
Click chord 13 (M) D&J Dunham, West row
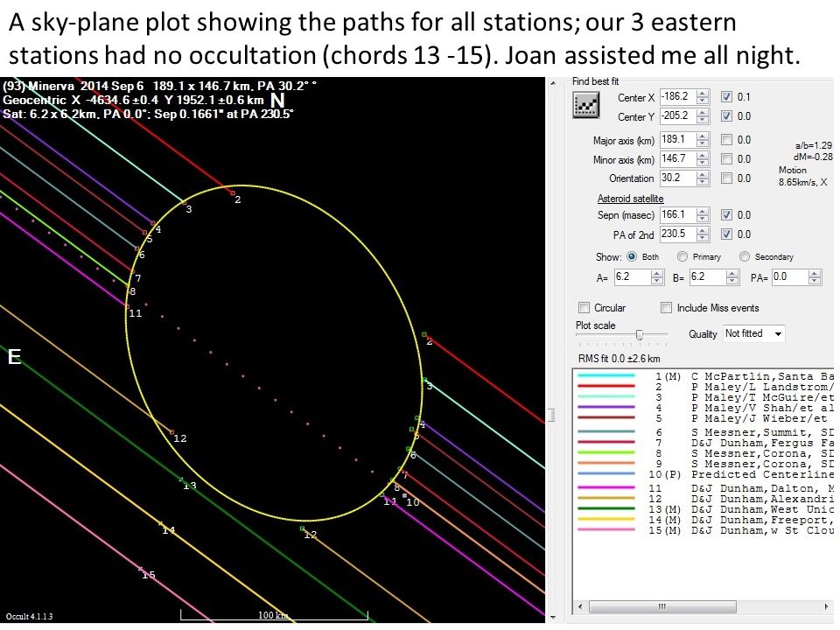[705, 509]
